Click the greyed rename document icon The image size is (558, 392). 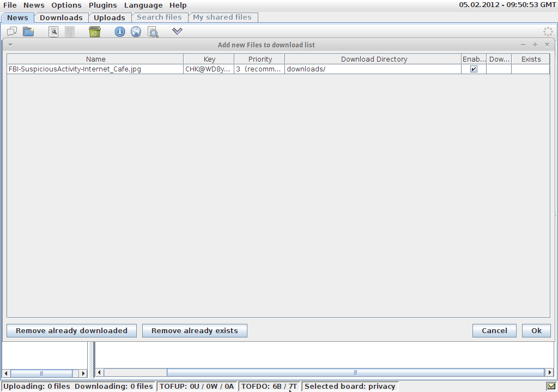point(70,32)
